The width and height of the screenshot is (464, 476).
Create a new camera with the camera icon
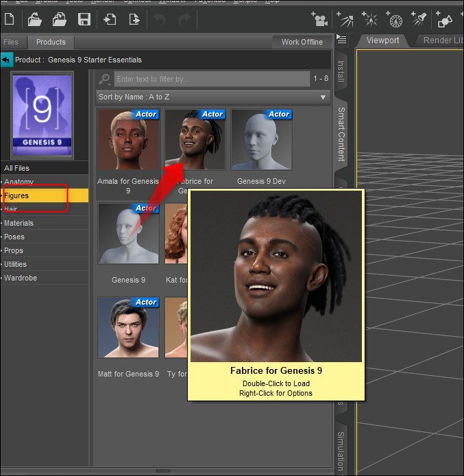(319, 19)
